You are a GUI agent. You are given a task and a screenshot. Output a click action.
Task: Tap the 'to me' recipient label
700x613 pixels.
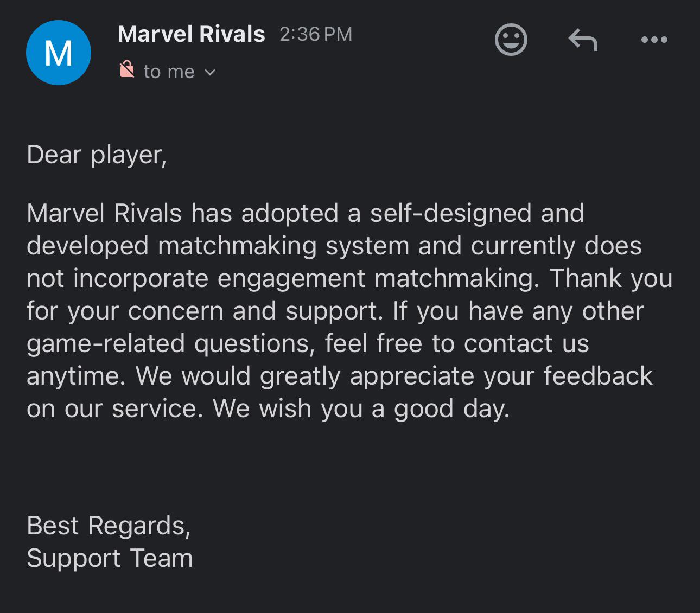tap(169, 72)
